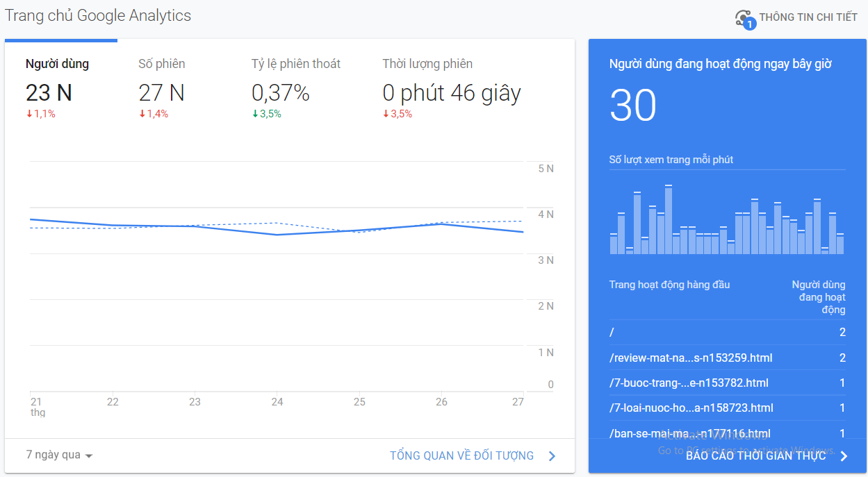Open THÔNG TIN CHI TIẾT panel

tap(808, 17)
